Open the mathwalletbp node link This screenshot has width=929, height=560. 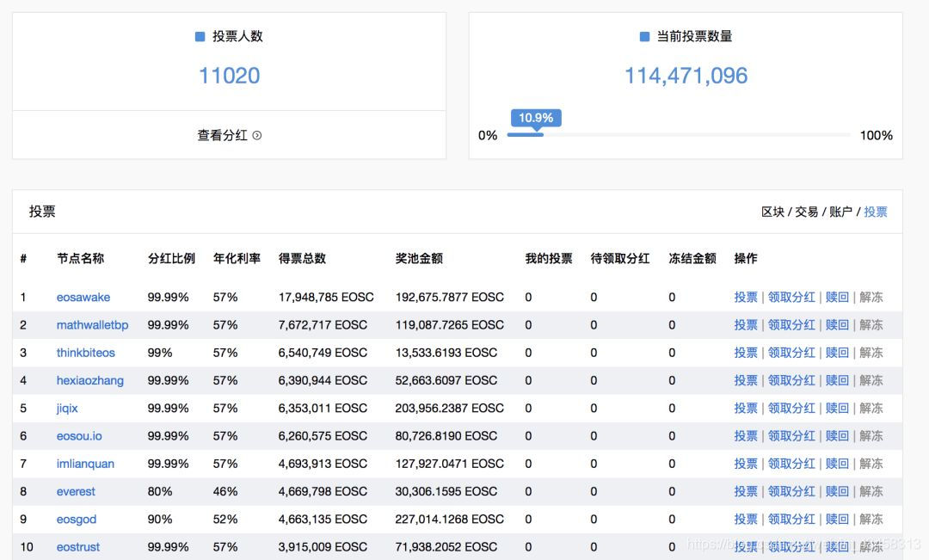coord(92,325)
